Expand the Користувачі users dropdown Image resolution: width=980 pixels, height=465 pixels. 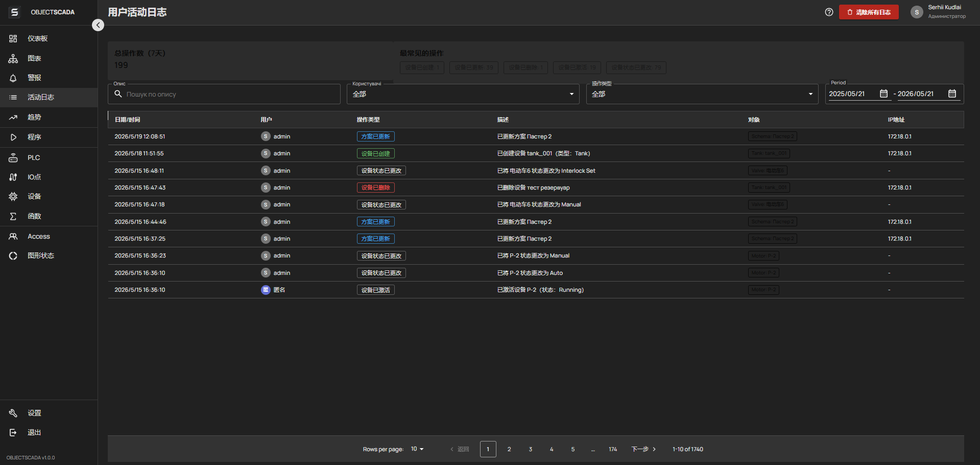point(463,94)
